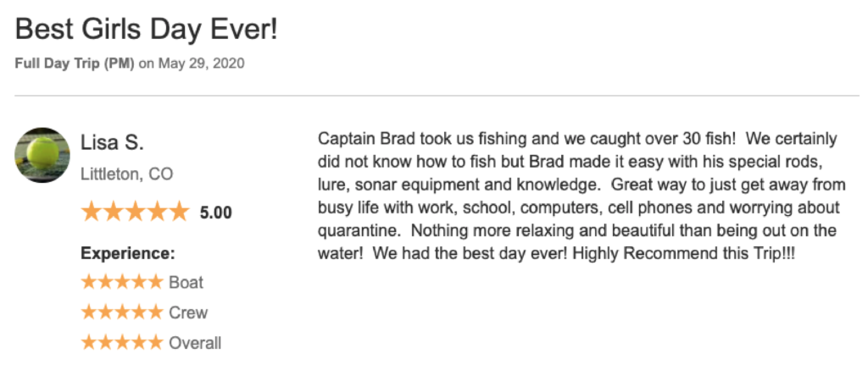This screenshot has height=376, width=868.
Task: Click the May 29, 2020 date
Action: pos(202,64)
